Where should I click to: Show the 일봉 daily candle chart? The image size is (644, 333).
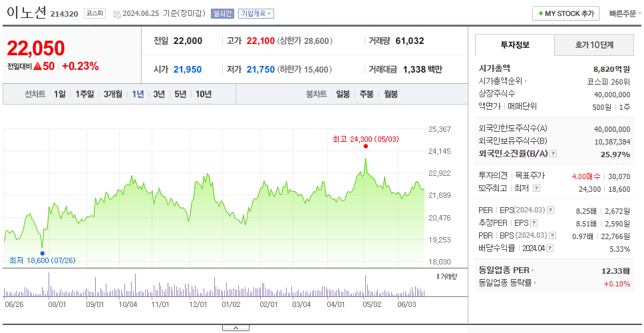click(x=343, y=94)
